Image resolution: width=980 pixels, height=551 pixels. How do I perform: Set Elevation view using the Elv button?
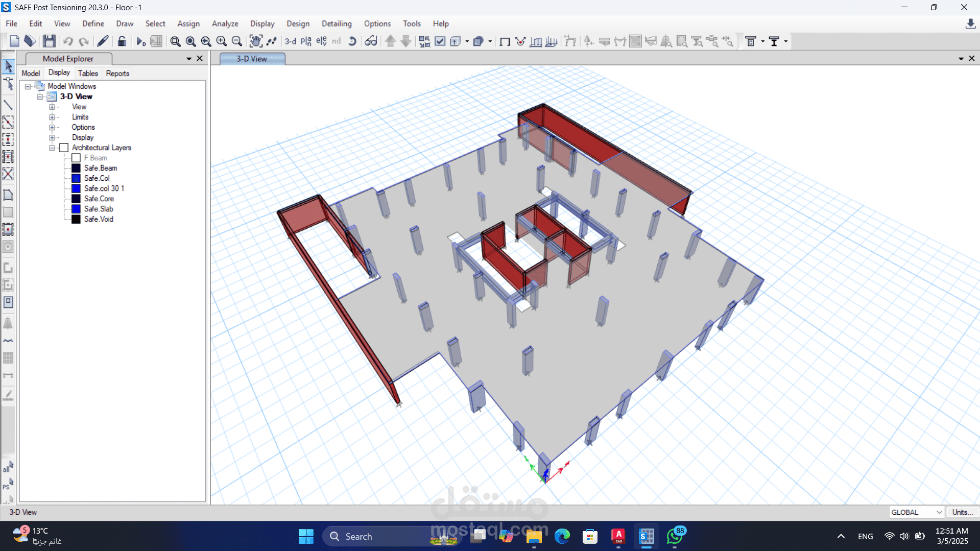pos(321,41)
